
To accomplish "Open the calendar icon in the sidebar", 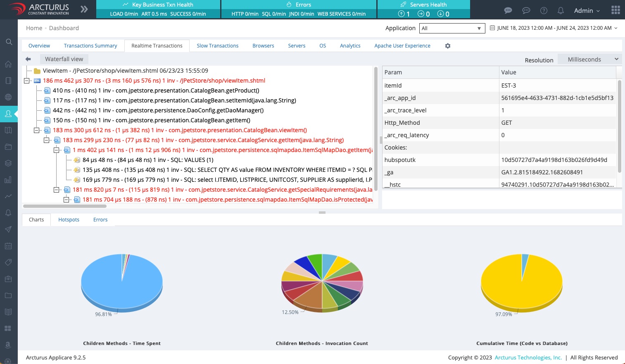I will click(8, 246).
